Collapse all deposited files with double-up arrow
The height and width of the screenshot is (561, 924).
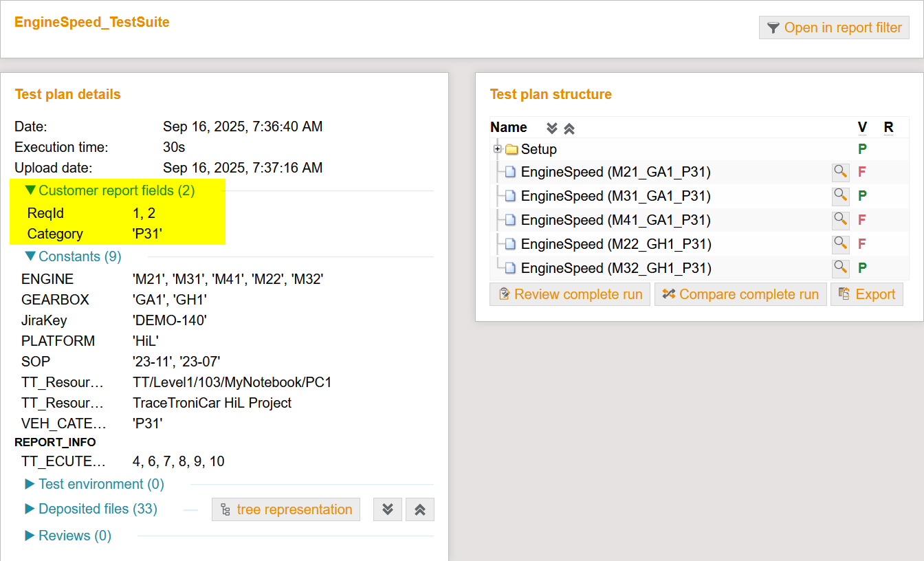[x=420, y=509]
